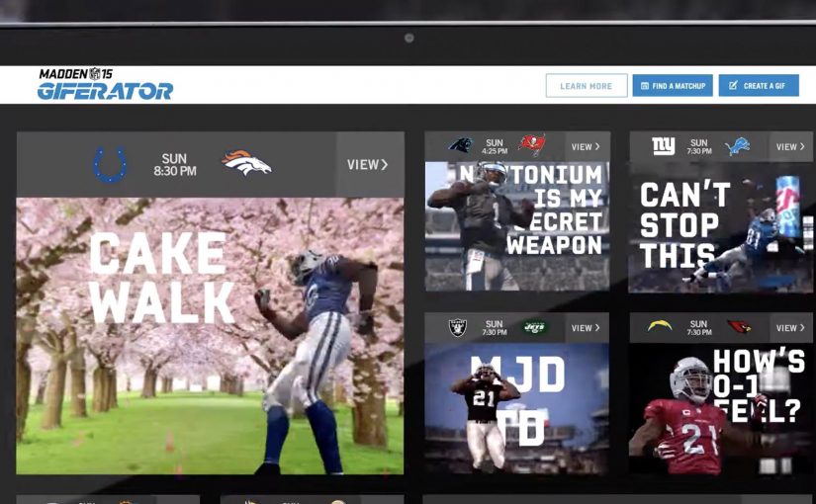Click the Denver Broncos logo
This screenshot has height=504, width=816.
click(246, 163)
